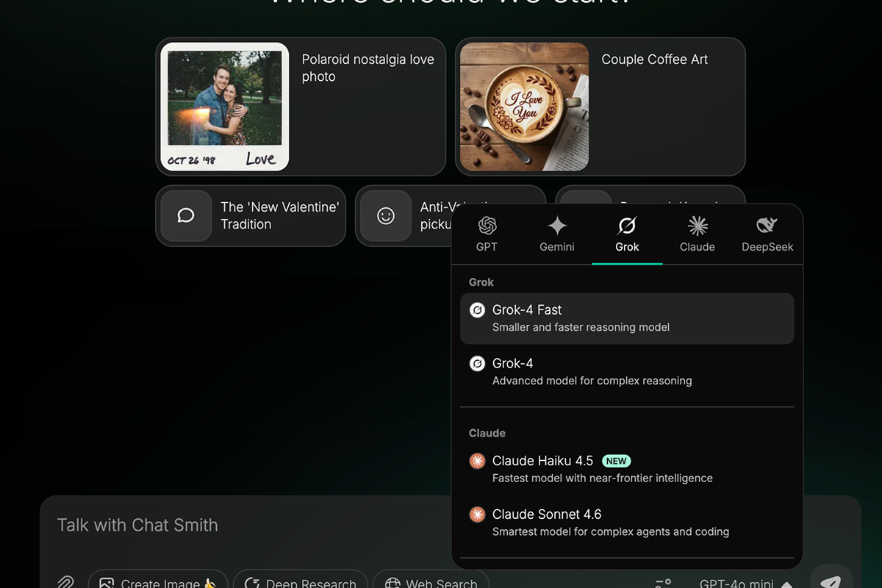Open the Claude tab
This screenshot has height=588, width=882.
click(698, 234)
